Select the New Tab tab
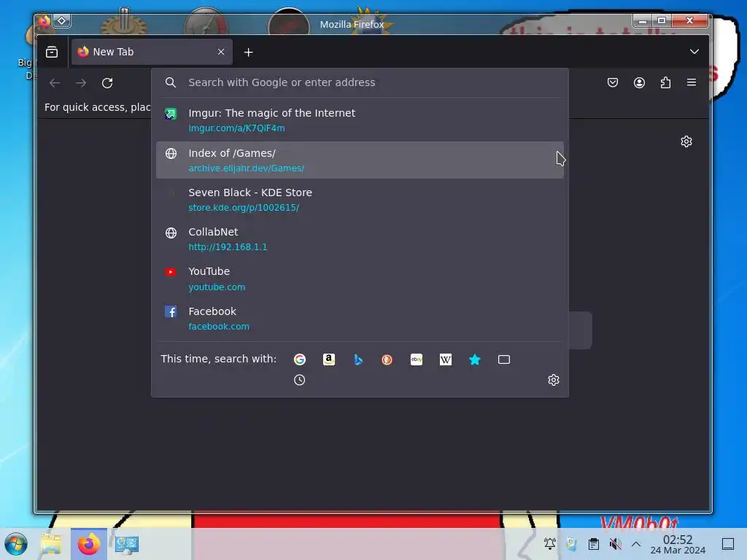The height and width of the screenshot is (560, 747). coord(152,52)
